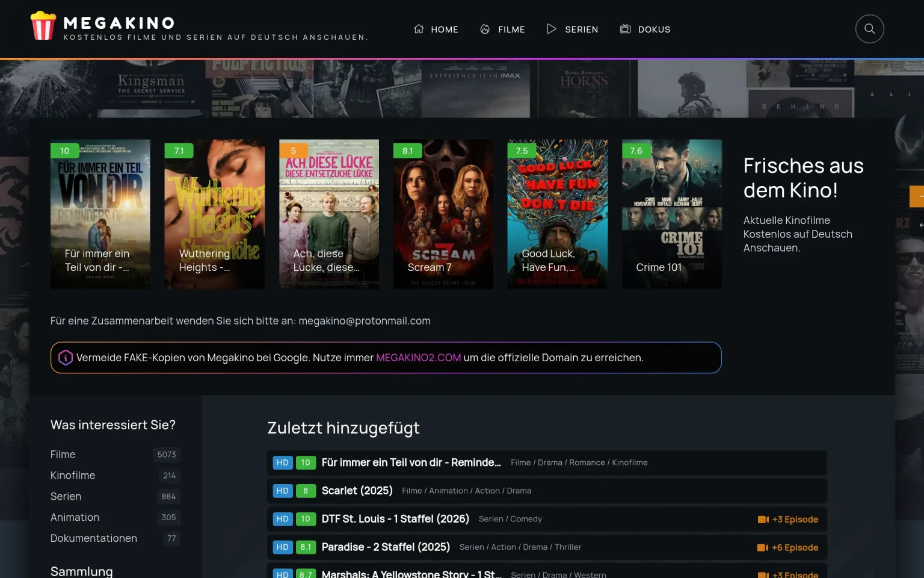Image resolution: width=924 pixels, height=578 pixels.
Task: Open the Good Luck, Have Fun poster
Action: click(558, 214)
